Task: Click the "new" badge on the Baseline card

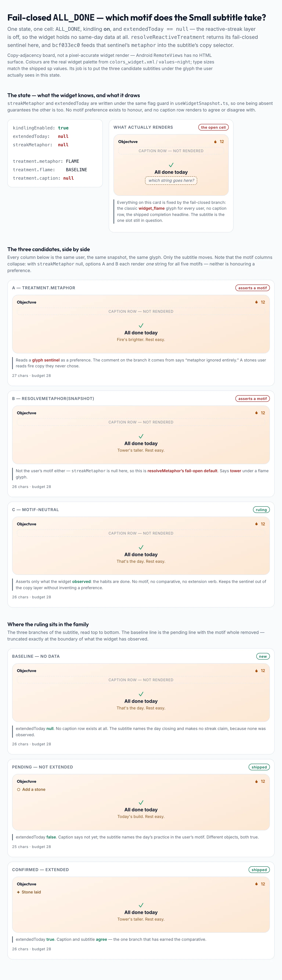Action: (263, 656)
